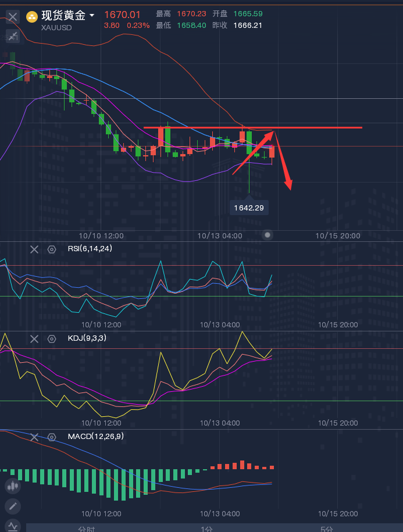
Task: Switch to the 分时 timeframe tab
Action: pos(86,529)
